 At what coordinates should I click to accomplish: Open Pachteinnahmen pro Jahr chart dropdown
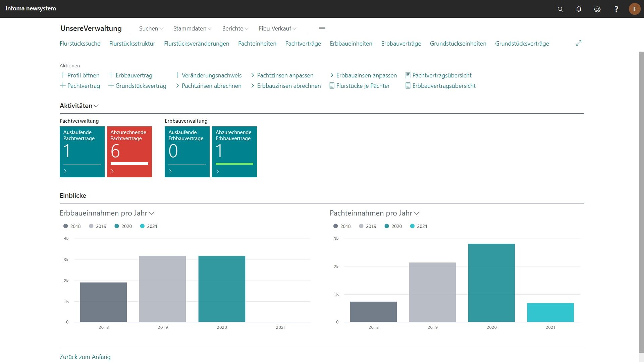(x=417, y=213)
